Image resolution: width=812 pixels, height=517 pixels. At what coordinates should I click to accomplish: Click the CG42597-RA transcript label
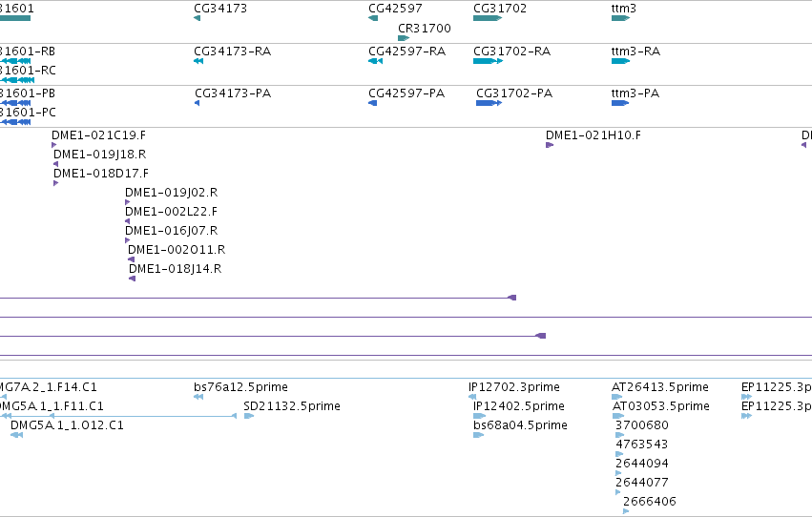point(406,52)
